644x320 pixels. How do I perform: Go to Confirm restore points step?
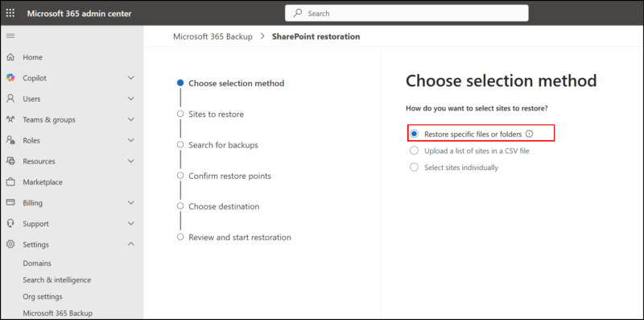click(x=230, y=176)
